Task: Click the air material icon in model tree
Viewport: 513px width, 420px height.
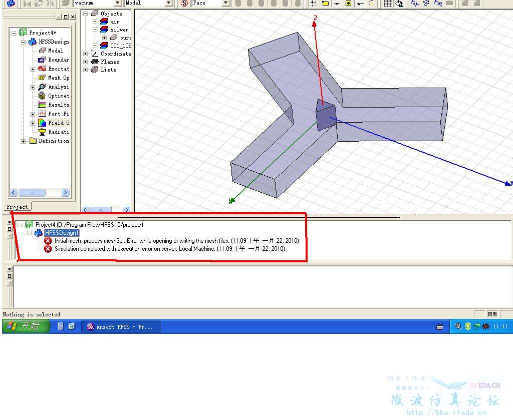Action: pyautogui.click(x=104, y=22)
